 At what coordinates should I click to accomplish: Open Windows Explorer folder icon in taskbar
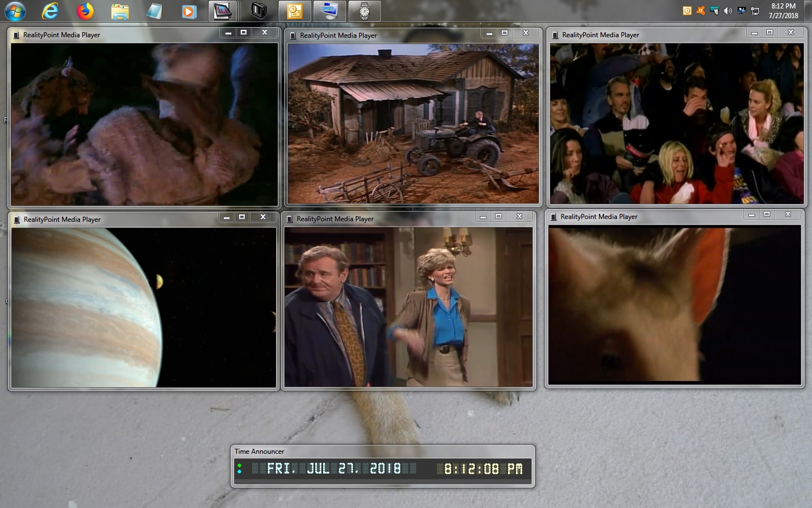[120, 11]
